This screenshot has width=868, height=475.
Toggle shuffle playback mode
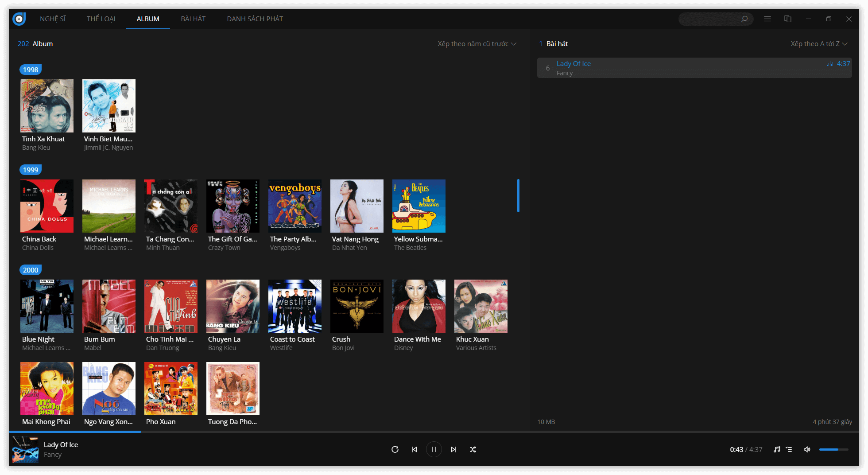[473, 449]
